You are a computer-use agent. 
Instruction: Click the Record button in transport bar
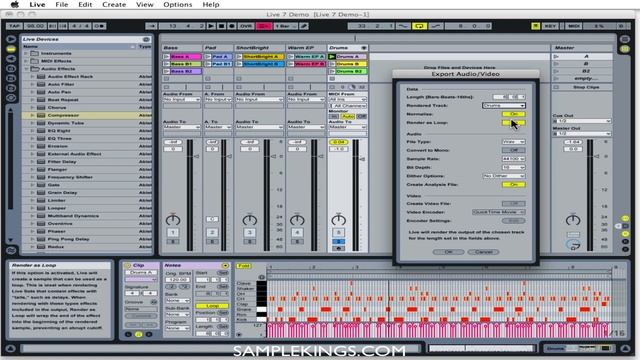pyautogui.click(x=231, y=26)
